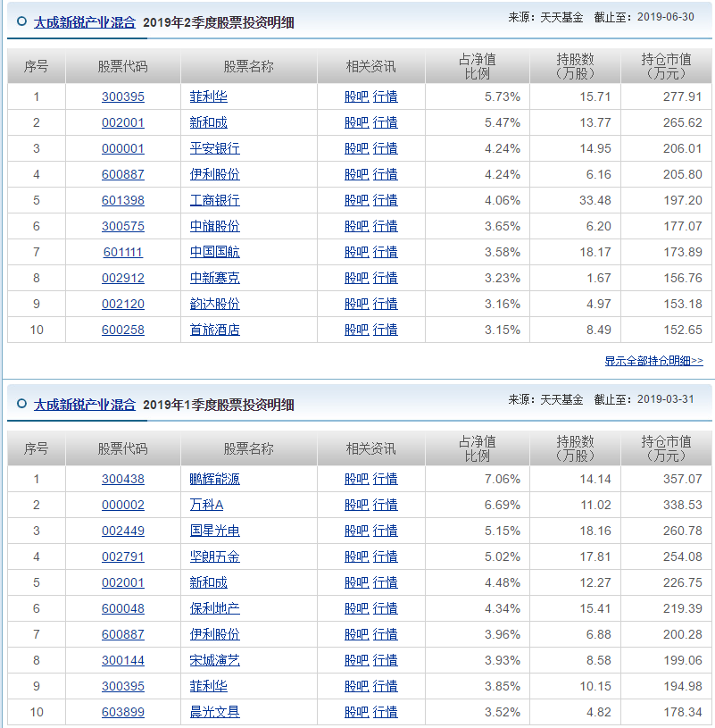
Task: Select holding value 277.91
Action: point(682,96)
